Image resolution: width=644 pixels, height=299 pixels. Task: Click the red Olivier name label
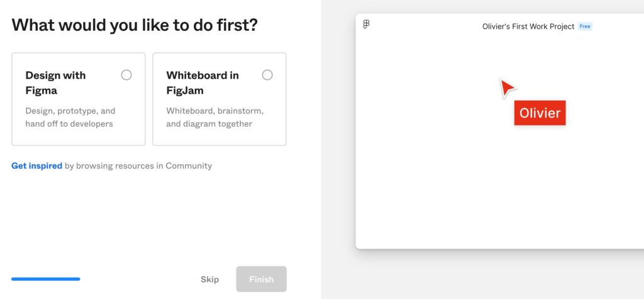[540, 113]
